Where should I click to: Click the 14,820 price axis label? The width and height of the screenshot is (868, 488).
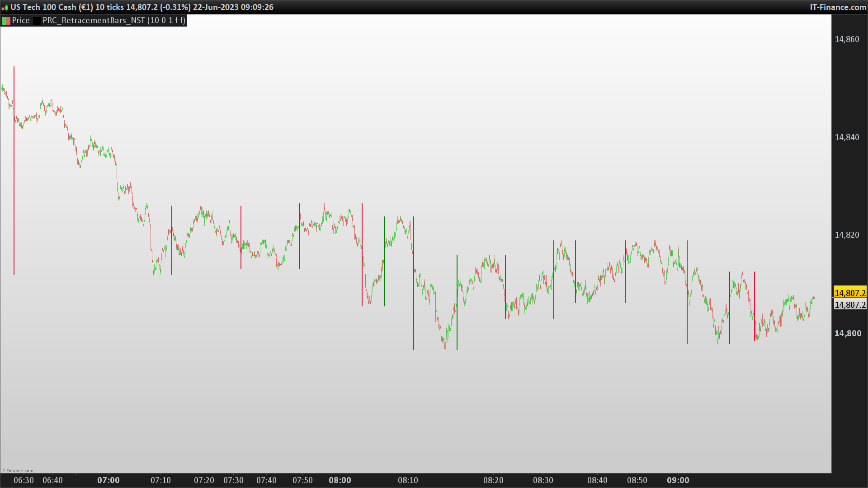tap(847, 235)
